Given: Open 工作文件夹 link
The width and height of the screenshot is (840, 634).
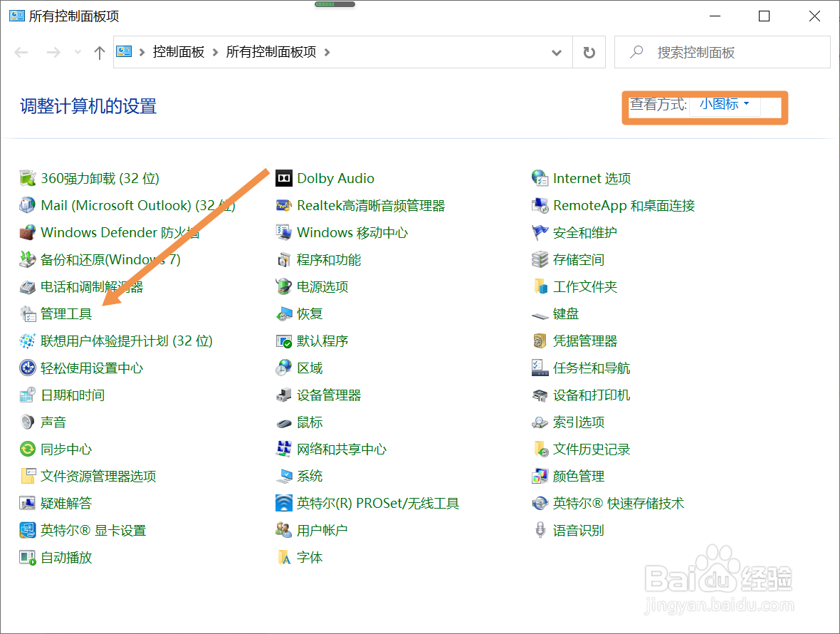Looking at the screenshot, I should tap(585, 286).
